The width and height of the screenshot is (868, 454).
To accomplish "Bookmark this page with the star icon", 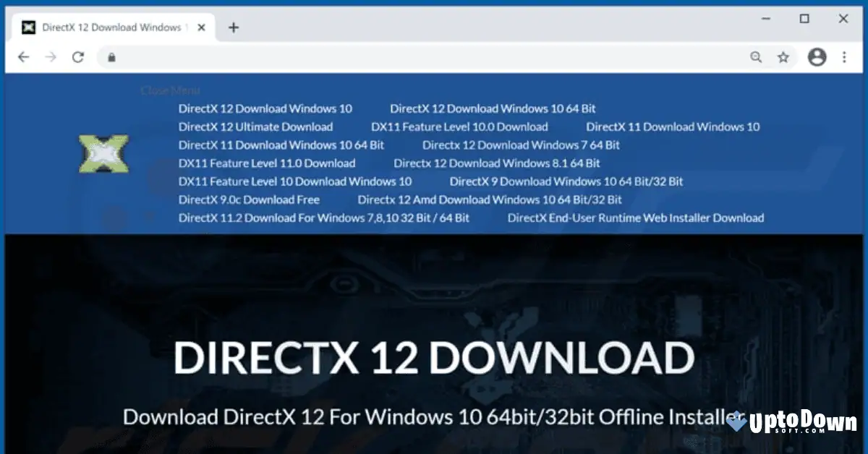I will coord(783,56).
